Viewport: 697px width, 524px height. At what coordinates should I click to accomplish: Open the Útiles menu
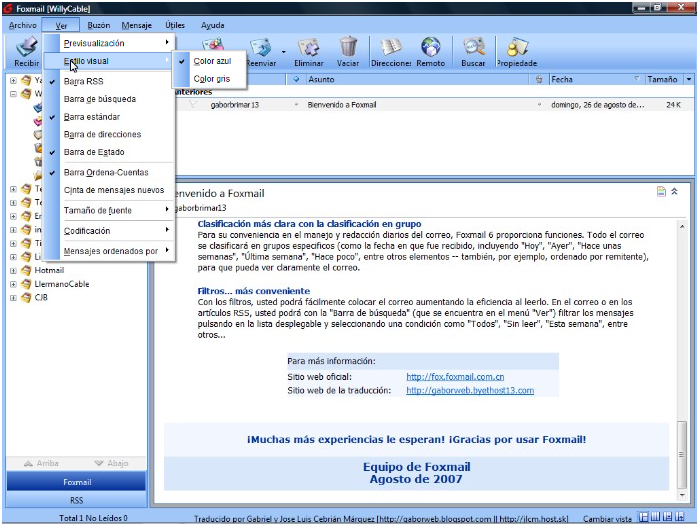point(175,25)
